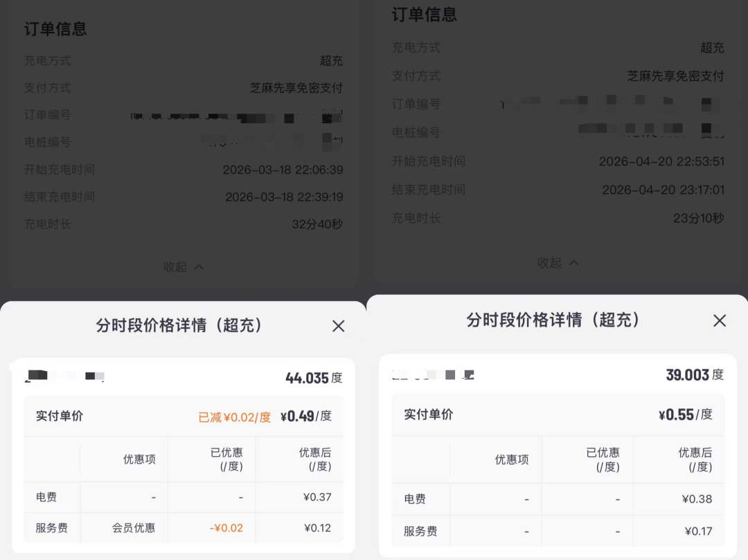Image resolution: width=748 pixels, height=560 pixels.
Task: Tap the 会员优惠 member discount entry
Action: click(x=134, y=527)
